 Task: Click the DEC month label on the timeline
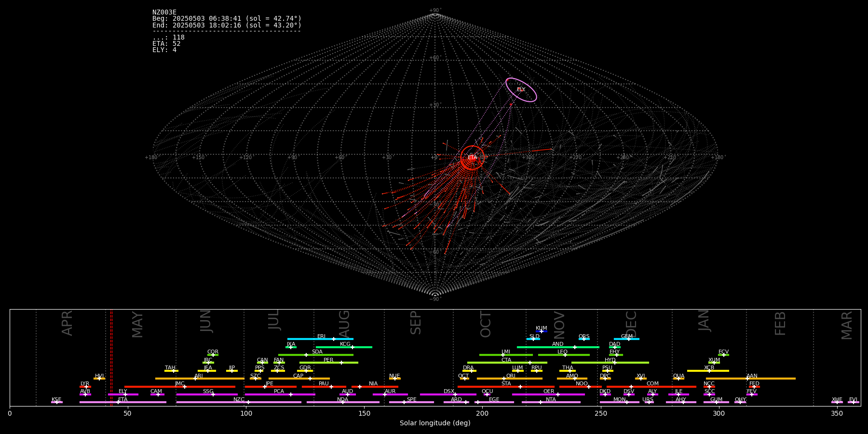[x=631, y=325]
